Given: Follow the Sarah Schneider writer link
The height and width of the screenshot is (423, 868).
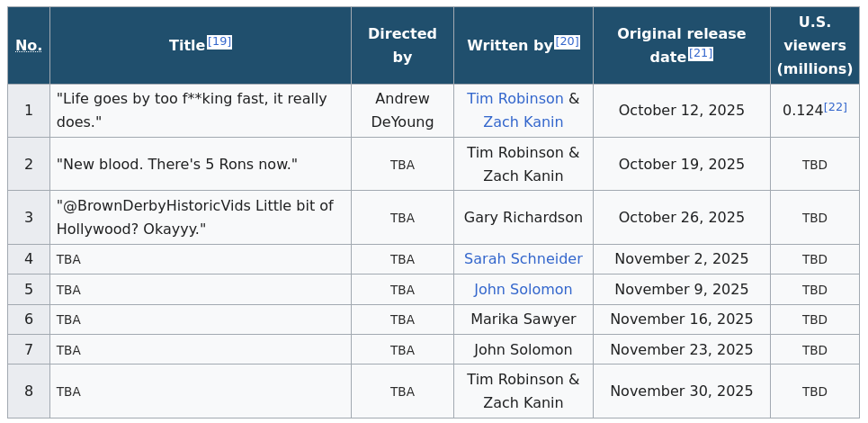Looking at the screenshot, I should click(x=523, y=259).
